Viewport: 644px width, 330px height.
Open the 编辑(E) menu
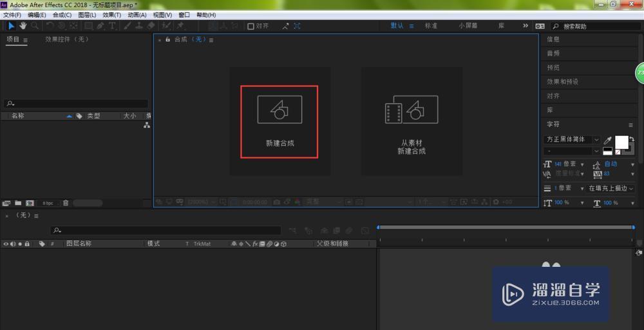tap(37, 15)
